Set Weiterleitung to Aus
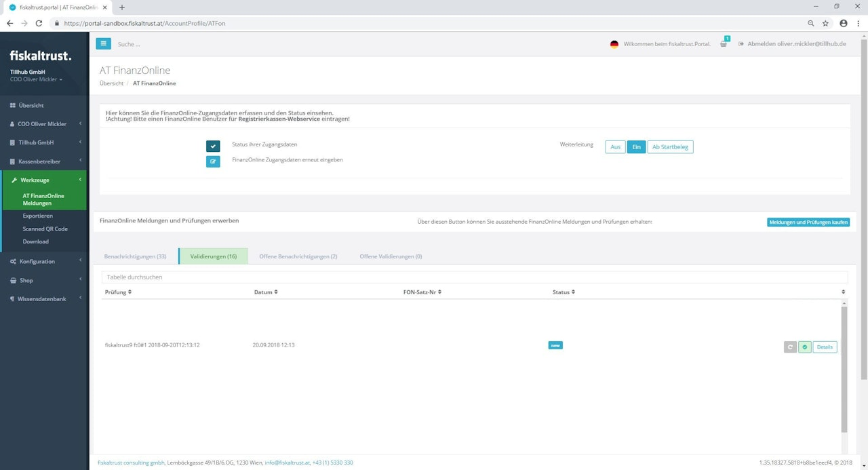Viewport: 868px width, 470px height. [615, 147]
